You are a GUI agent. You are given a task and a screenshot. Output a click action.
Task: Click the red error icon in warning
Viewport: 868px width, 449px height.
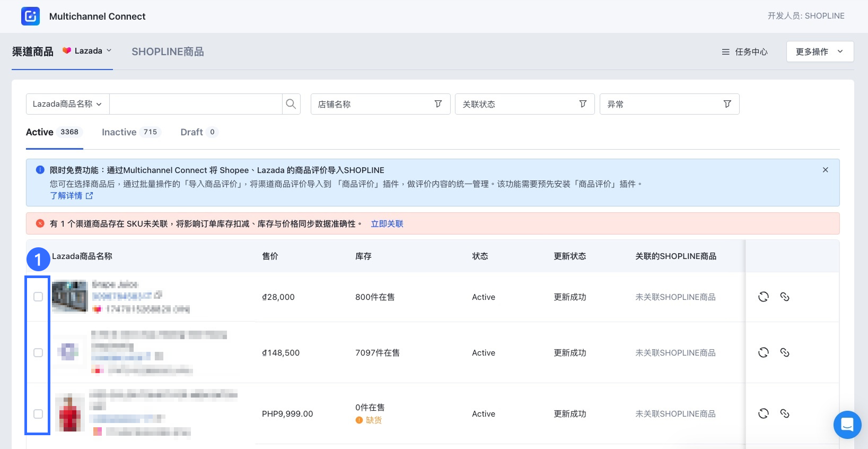click(40, 223)
